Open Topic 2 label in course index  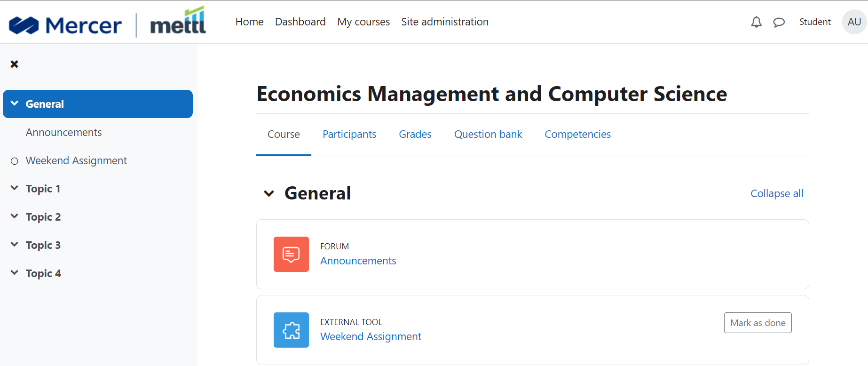(x=43, y=217)
